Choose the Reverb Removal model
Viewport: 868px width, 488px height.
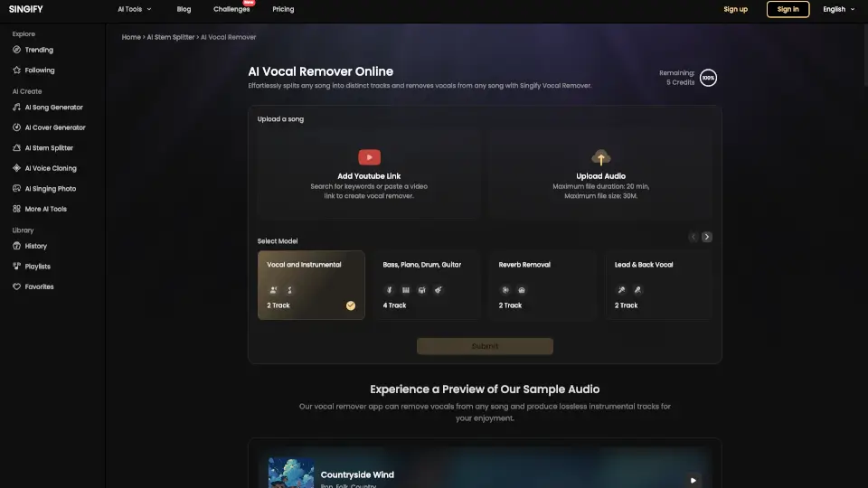542,285
